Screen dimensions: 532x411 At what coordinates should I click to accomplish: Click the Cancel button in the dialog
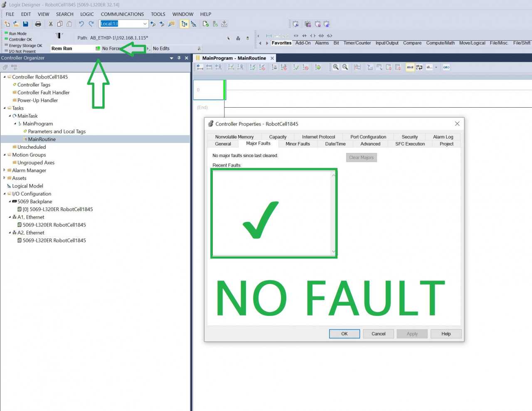379,334
